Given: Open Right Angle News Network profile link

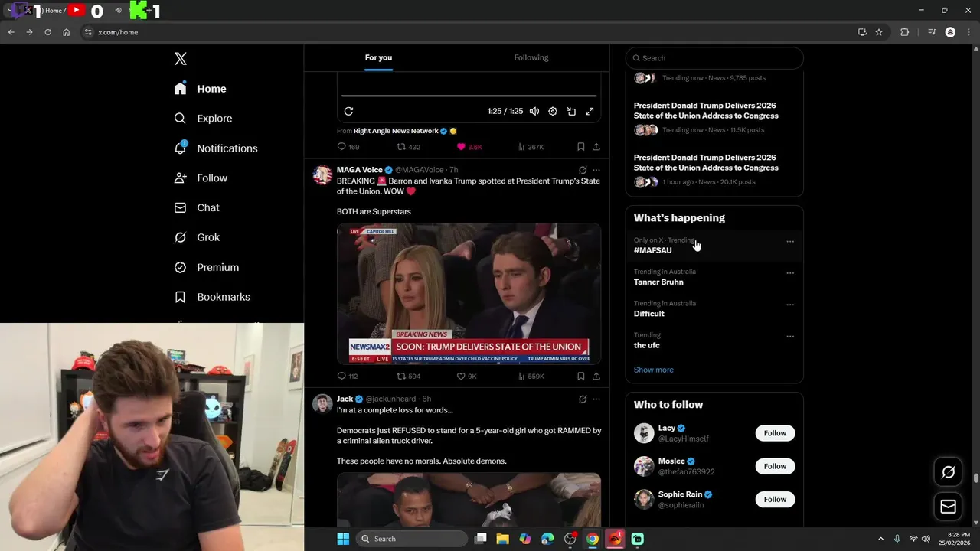Looking at the screenshot, I should [396, 131].
